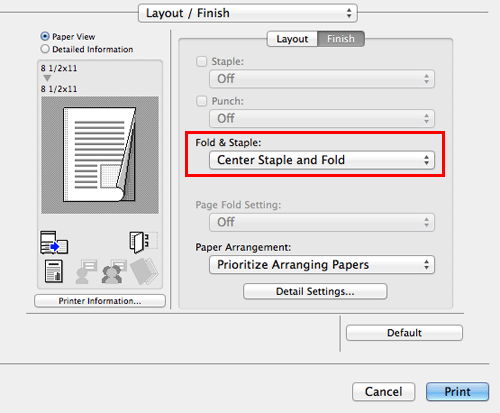Cancel the print dialog
Image resolution: width=500 pixels, height=413 pixels.
(383, 392)
